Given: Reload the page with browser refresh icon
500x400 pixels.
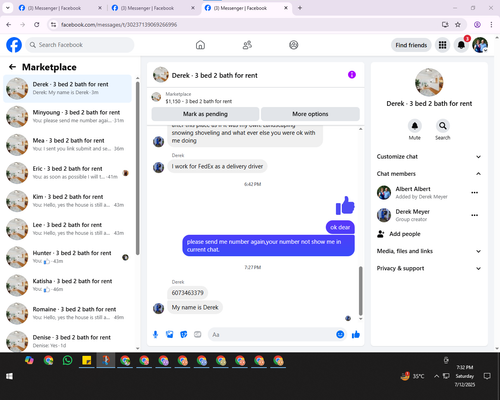Looking at the screenshot, I should click(37, 25).
